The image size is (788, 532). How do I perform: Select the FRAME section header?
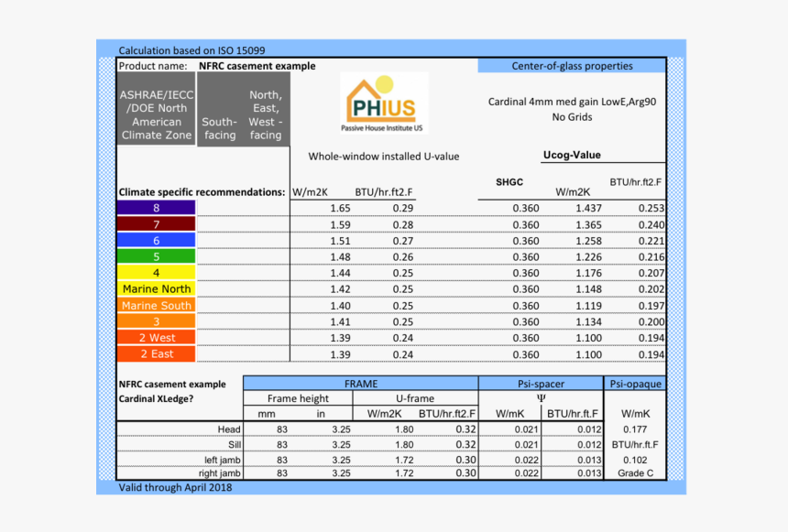pos(360,385)
